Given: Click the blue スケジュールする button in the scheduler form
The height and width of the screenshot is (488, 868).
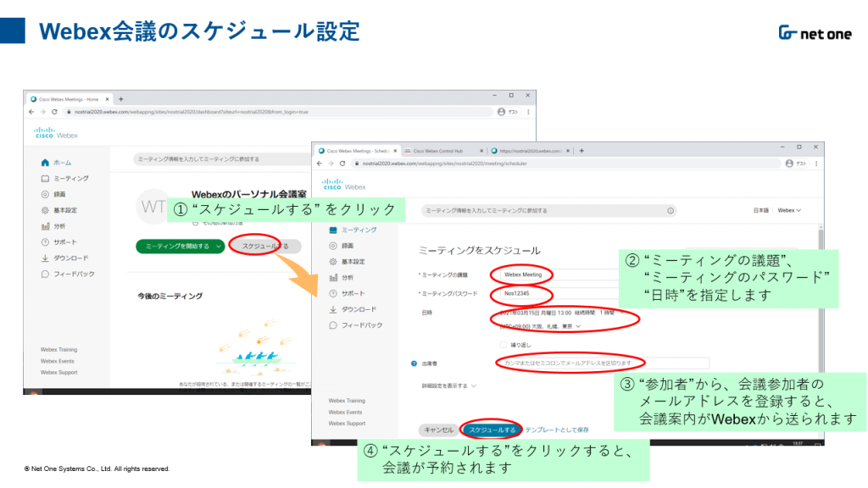Looking at the screenshot, I should click(492, 430).
